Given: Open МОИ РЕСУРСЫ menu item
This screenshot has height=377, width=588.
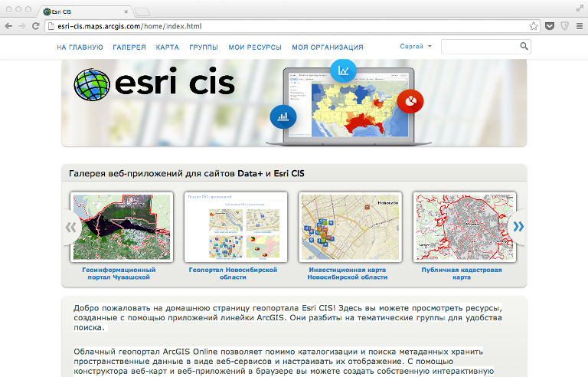Looking at the screenshot, I should click(255, 48).
